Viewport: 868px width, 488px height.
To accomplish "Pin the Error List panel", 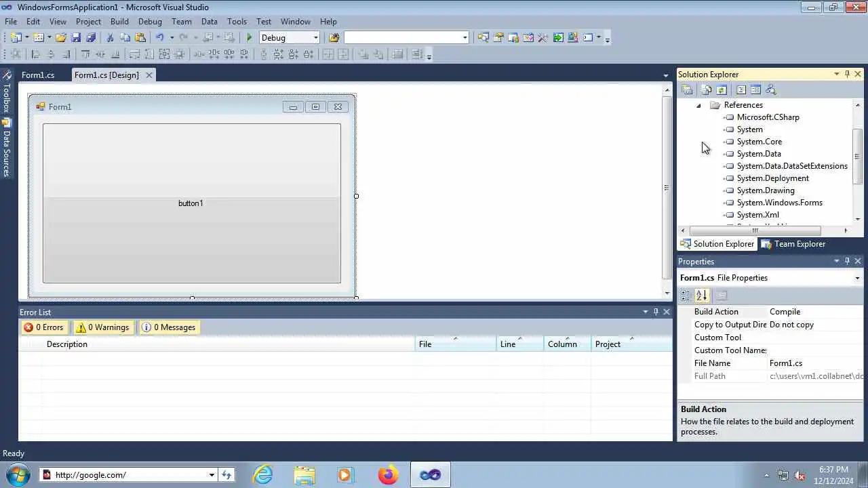I will [x=656, y=312].
